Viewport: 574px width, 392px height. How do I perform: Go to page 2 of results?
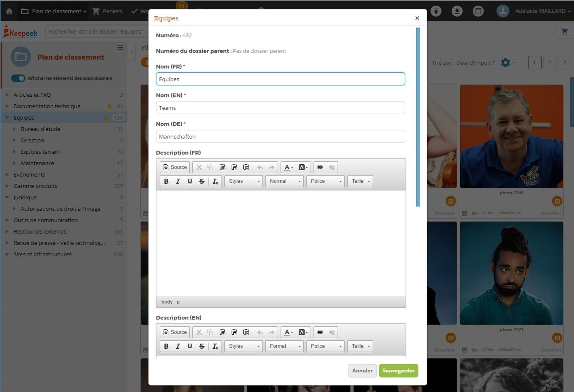coord(549,63)
